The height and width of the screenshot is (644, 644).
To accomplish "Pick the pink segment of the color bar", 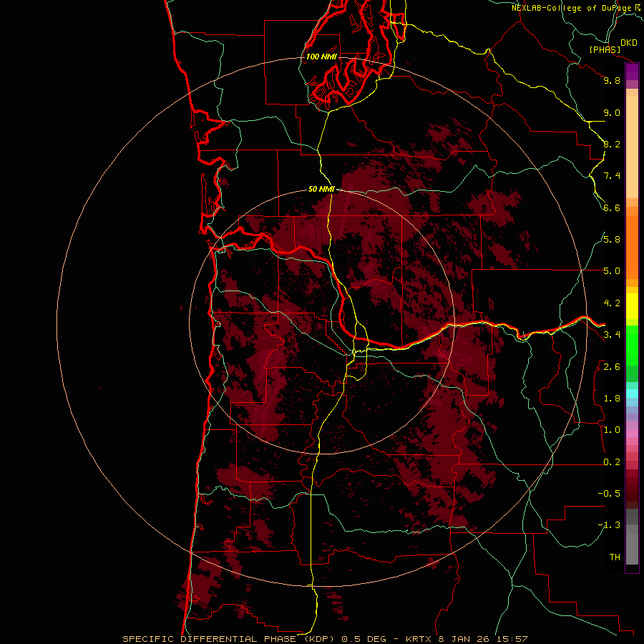I will tap(632, 434).
